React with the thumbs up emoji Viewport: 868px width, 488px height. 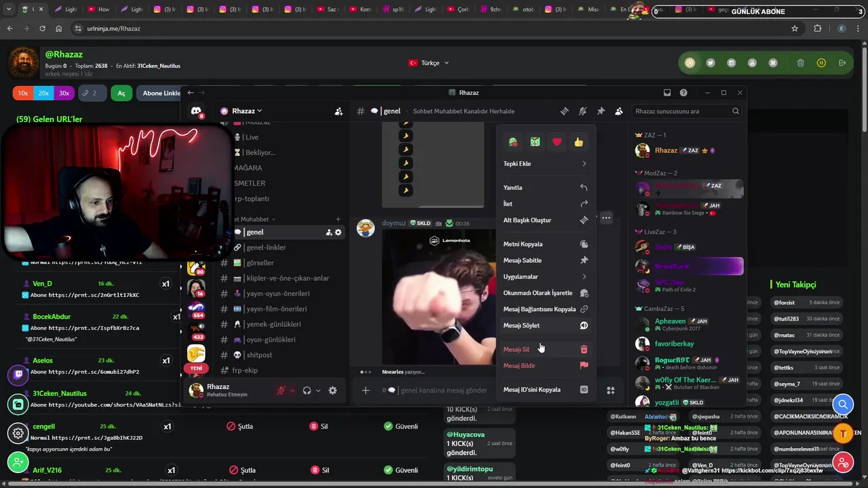click(578, 142)
